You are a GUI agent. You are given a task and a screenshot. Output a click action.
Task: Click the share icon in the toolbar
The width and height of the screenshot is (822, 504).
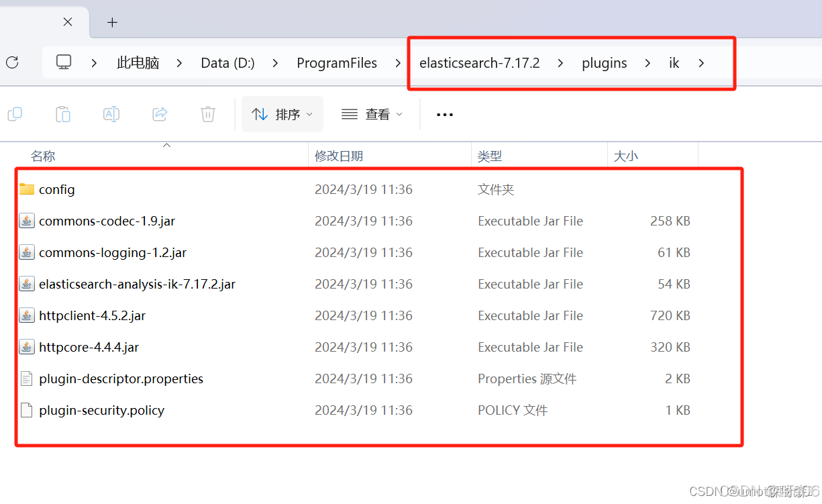tap(160, 114)
